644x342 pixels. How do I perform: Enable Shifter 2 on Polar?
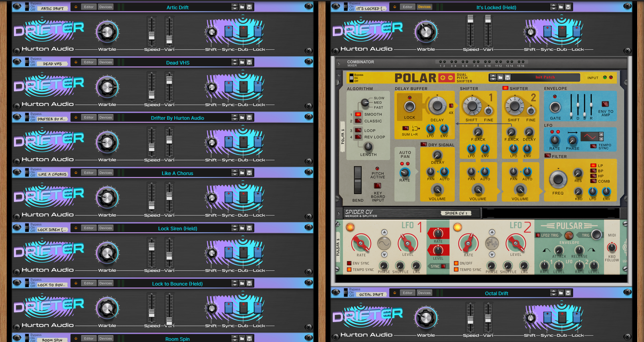tap(505, 88)
